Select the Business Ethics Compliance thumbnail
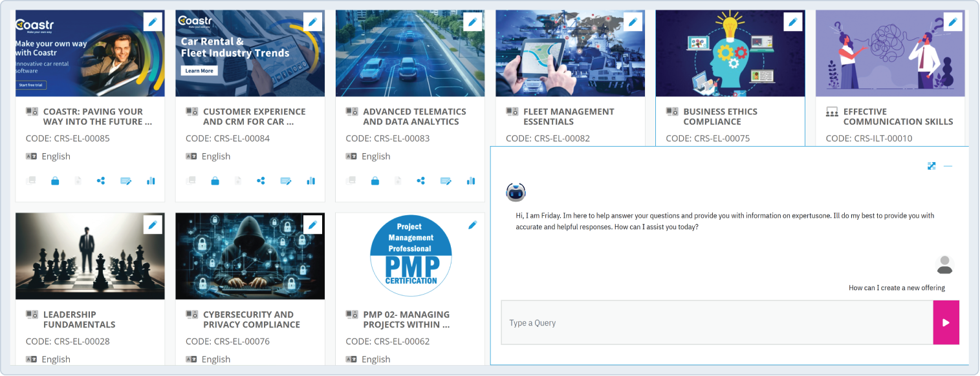 [730, 54]
